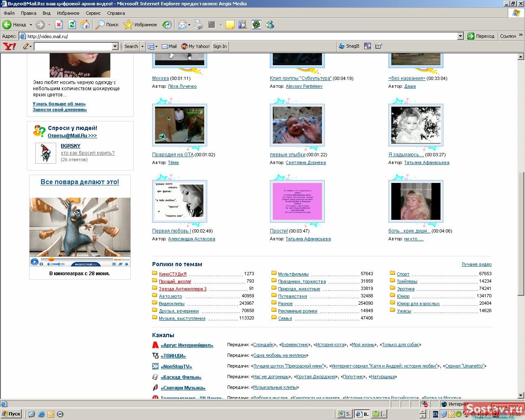Open the Клип группы "Субкультура" link
This screenshot has width=525, height=420.
click(301, 78)
